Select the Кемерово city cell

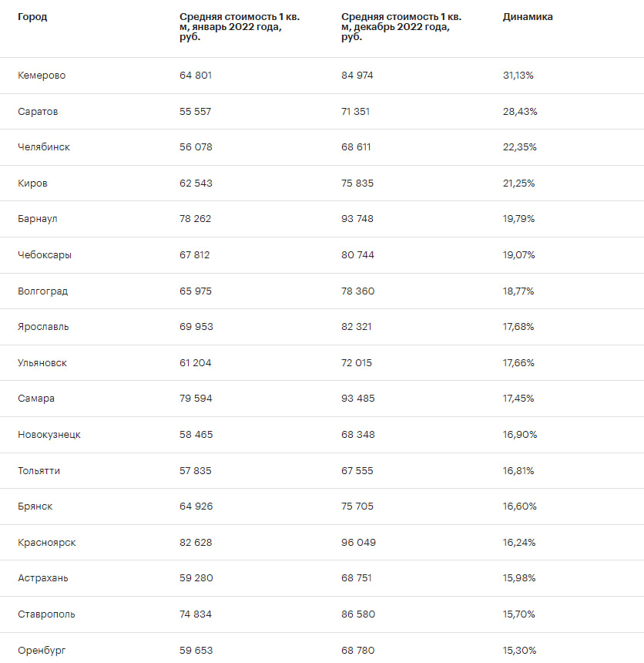point(42,76)
